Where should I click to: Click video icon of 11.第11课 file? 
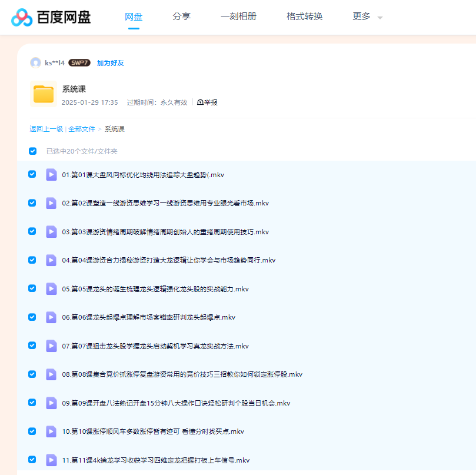click(51, 460)
